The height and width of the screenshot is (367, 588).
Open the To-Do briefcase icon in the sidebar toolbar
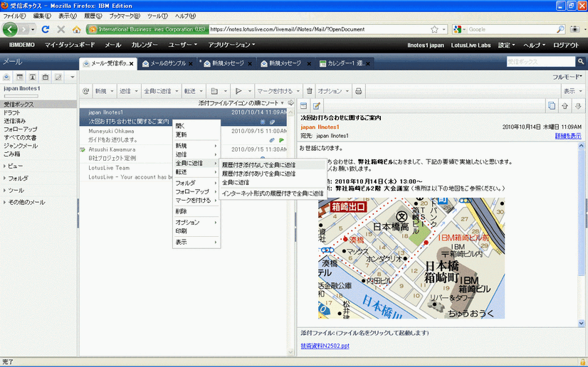46,77
